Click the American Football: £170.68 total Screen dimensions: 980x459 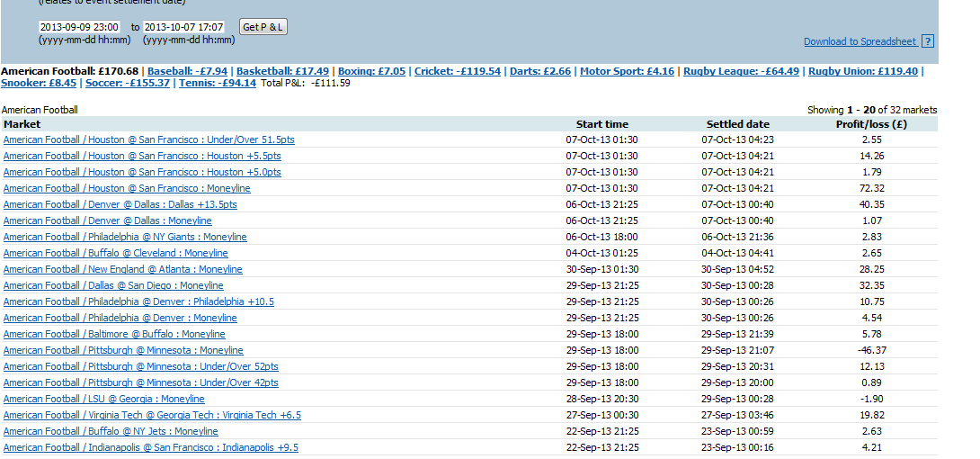tap(70, 71)
